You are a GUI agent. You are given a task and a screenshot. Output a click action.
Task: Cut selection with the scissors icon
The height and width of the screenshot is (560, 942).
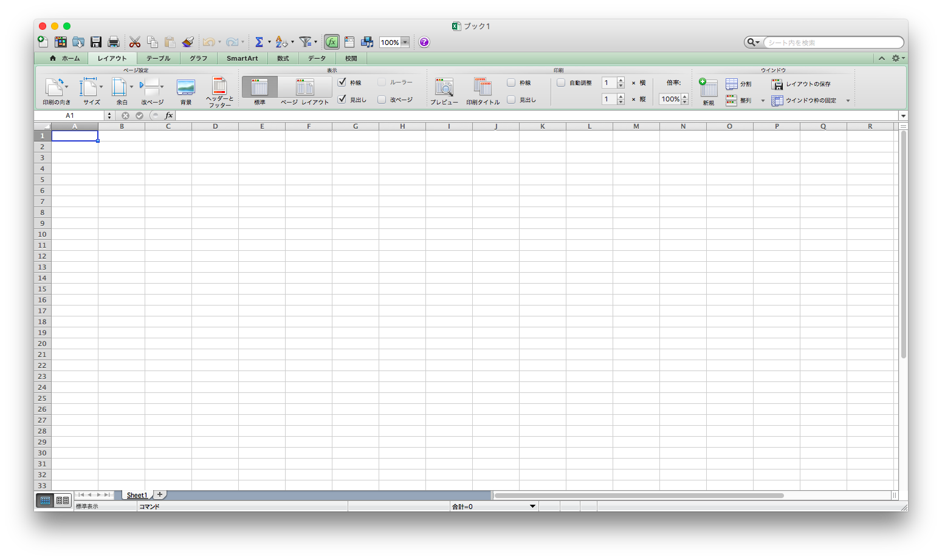click(135, 42)
